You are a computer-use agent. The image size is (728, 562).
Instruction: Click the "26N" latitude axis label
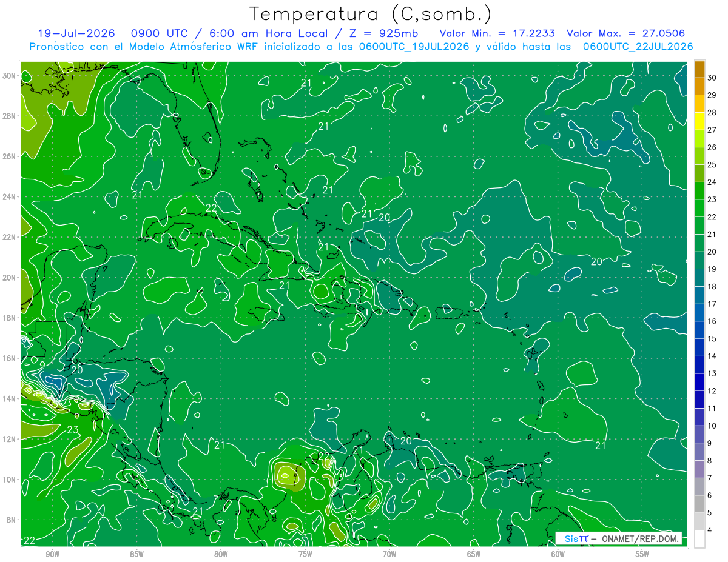coord(10,156)
